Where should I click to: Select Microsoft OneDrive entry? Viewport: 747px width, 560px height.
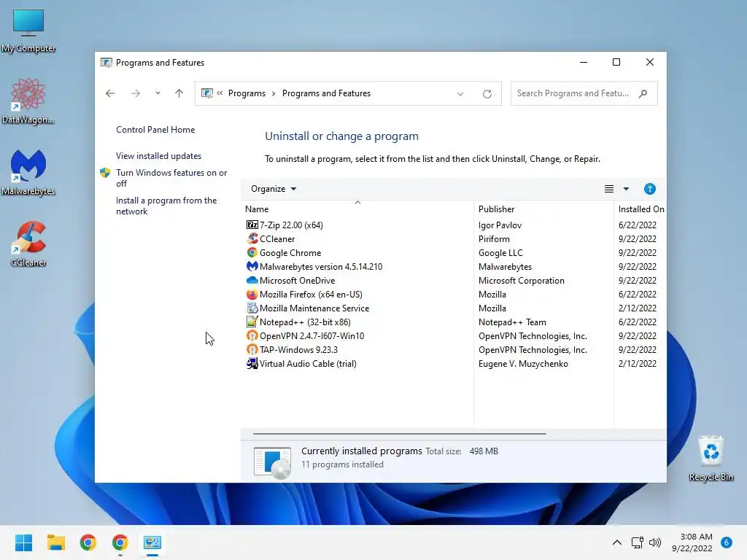click(x=298, y=281)
